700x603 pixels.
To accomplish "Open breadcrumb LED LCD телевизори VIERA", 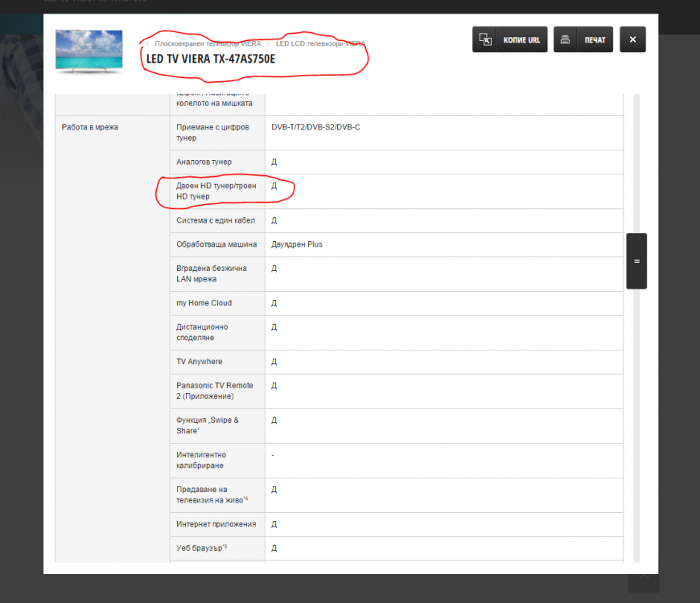I will coord(320,43).
